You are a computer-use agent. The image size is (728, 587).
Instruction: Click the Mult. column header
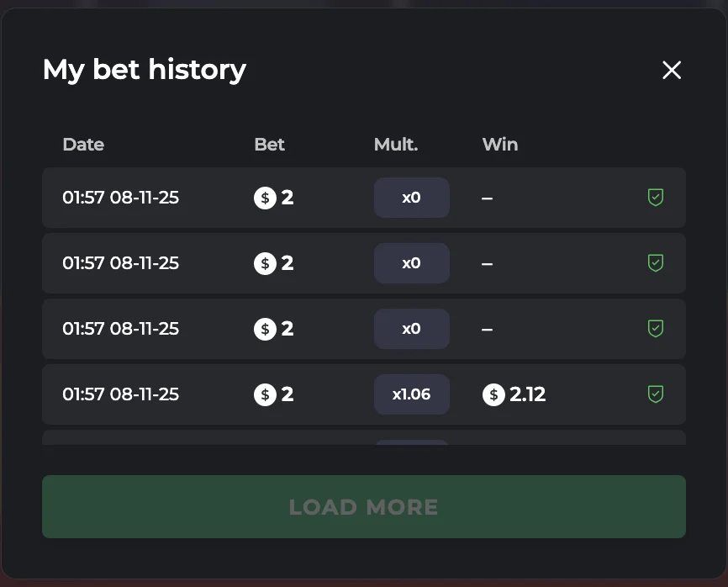(x=396, y=145)
